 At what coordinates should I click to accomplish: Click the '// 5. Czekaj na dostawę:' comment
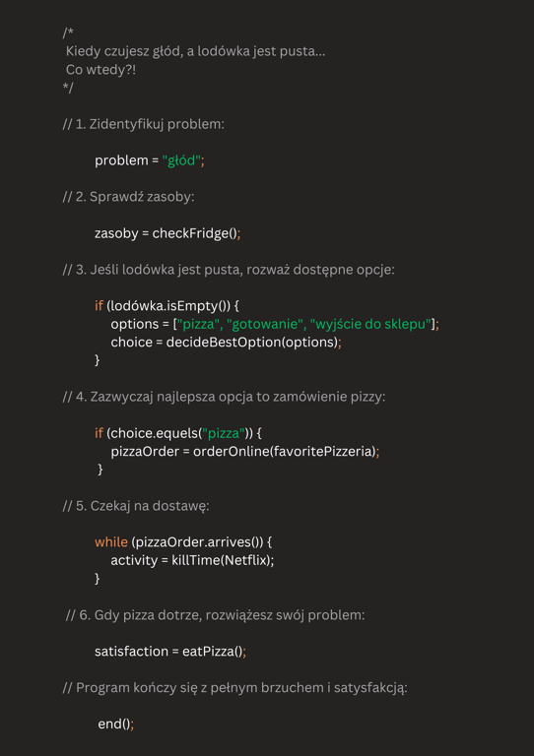136,506
